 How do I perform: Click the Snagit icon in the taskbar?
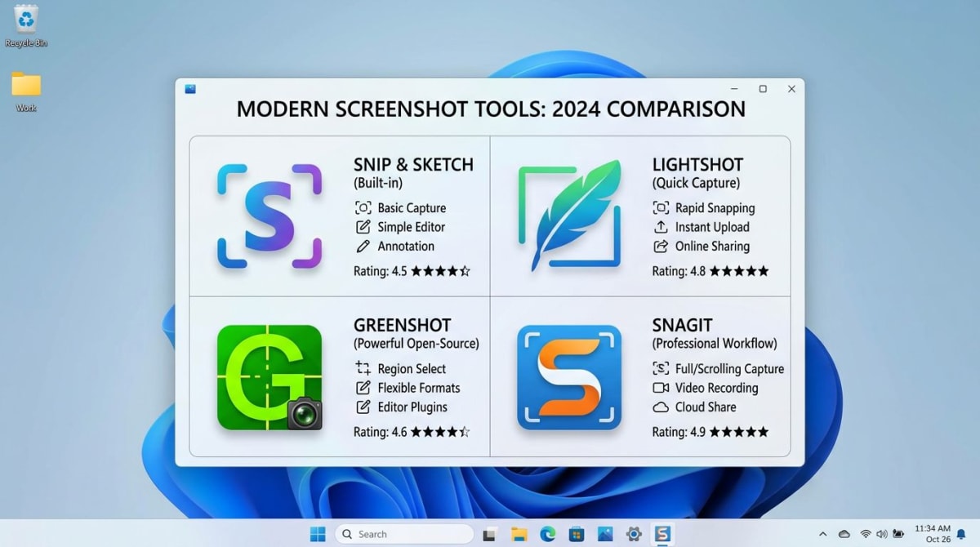(662, 534)
